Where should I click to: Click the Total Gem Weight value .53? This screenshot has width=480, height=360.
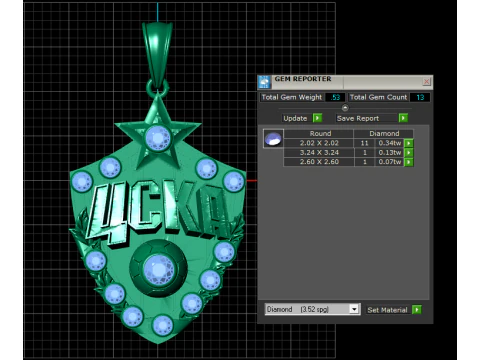coord(335,97)
